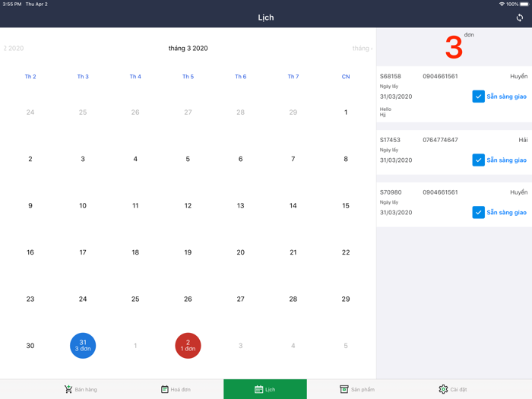The image size is (532, 399).
Task: Toggle Sẵn sàng giao checkbox for order S68158
Action: (478, 97)
